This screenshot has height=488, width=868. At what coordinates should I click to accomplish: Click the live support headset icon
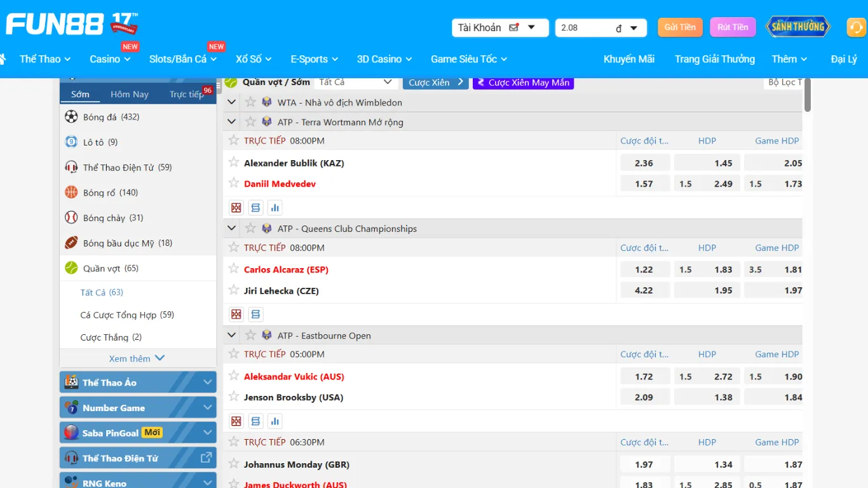click(856, 27)
